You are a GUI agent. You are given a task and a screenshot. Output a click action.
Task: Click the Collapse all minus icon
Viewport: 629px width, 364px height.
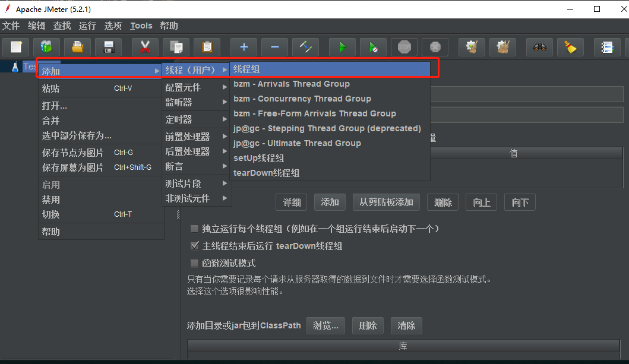[x=275, y=47]
